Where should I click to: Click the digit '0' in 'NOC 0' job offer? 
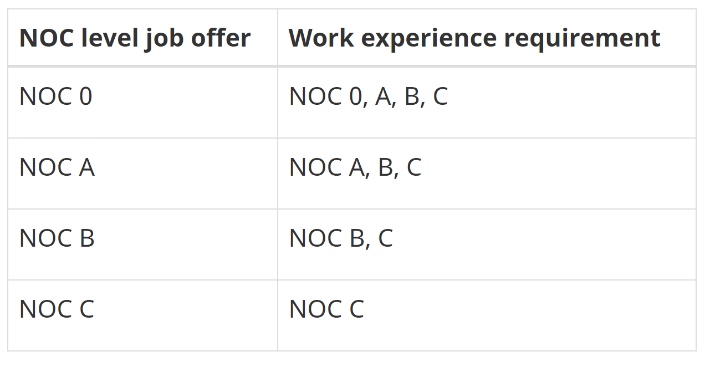coord(86,96)
